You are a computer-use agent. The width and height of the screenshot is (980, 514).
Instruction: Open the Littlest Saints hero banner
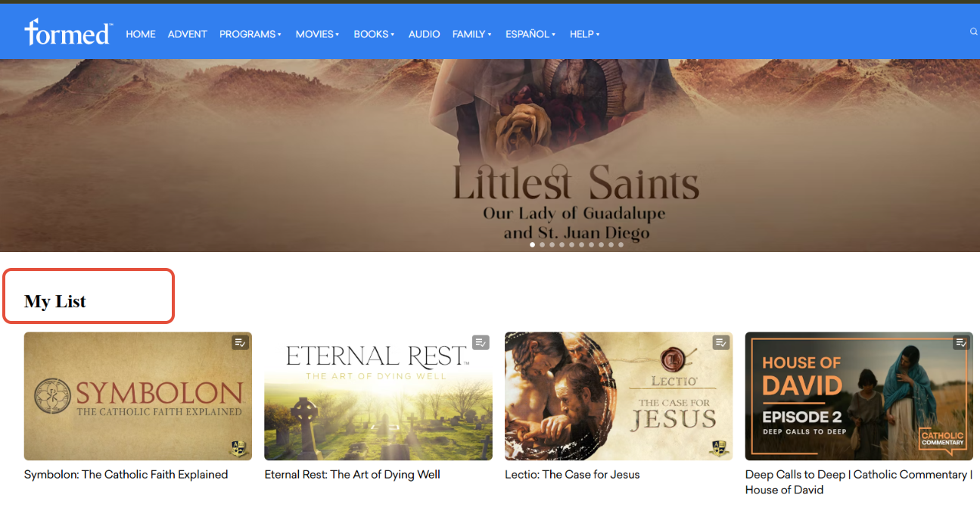click(490, 155)
